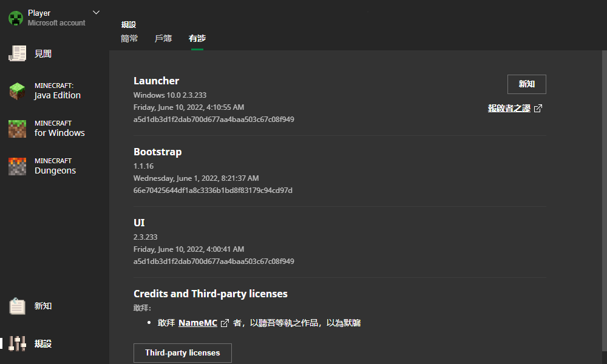Click the dirt block Windows edition icon
The width and height of the screenshot is (607, 364).
[17, 129]
